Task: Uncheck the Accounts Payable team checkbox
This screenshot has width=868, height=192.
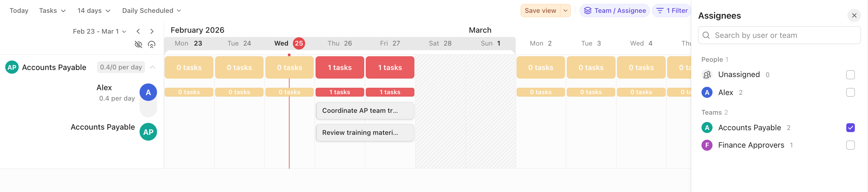Action: coord(851,127)
